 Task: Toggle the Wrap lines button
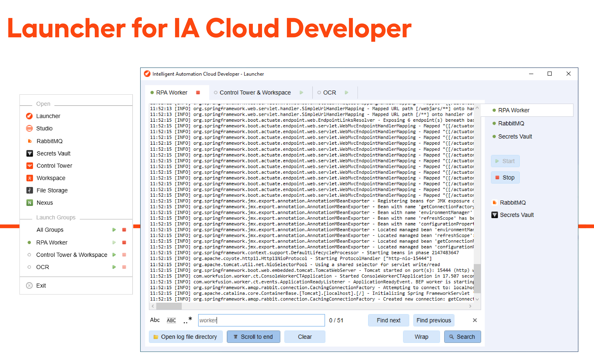[421, 337]
